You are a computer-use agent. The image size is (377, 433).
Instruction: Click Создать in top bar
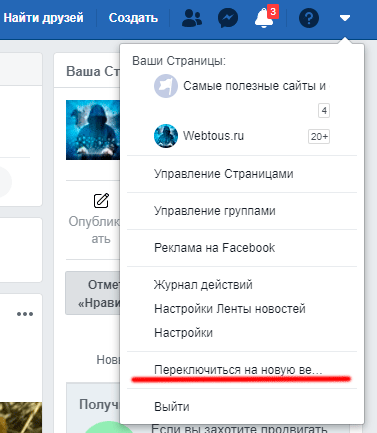click(133, 18)
